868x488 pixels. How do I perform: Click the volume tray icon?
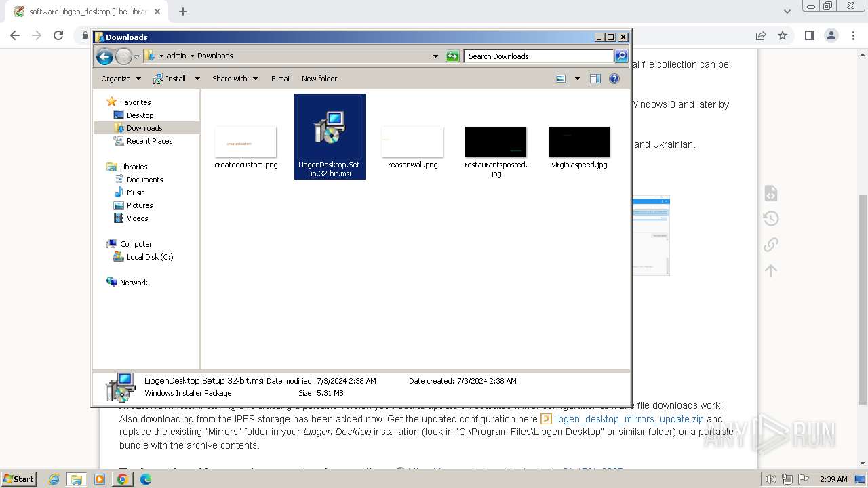(x=771, y=479)
